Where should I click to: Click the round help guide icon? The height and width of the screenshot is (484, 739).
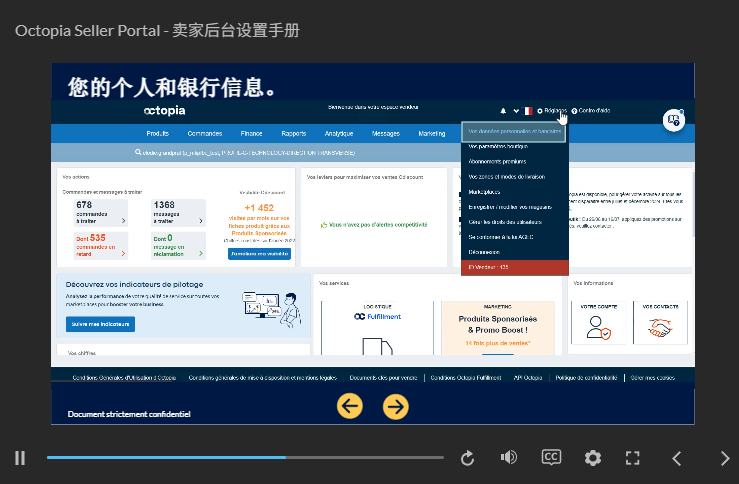pos(674,121)
